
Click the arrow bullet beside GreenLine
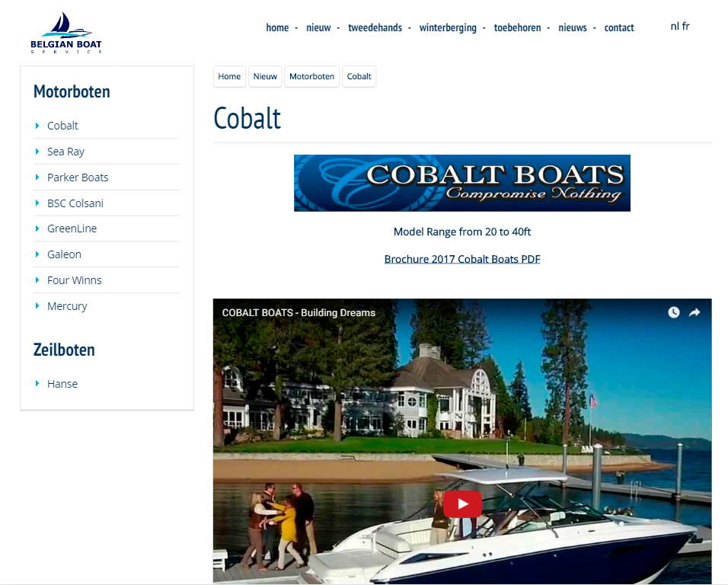coord(37,229)
